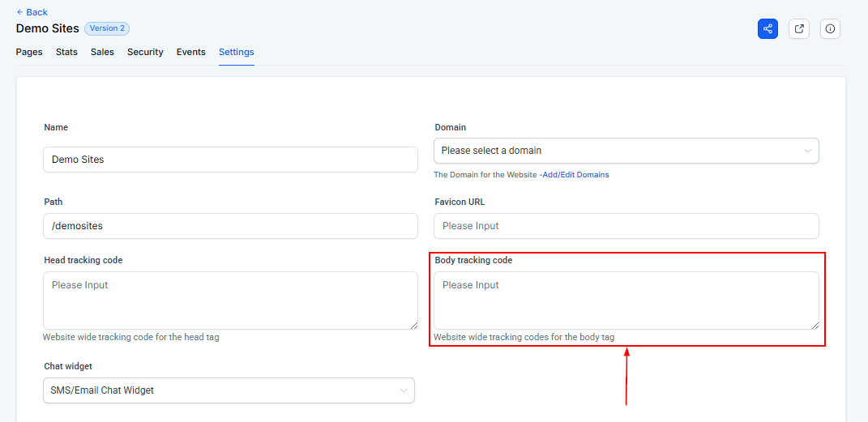The height and width of the screenshot is (422, 868).
Task: Click the Favicon URL field
Action: pyautogui.click(x=626, y=226)
